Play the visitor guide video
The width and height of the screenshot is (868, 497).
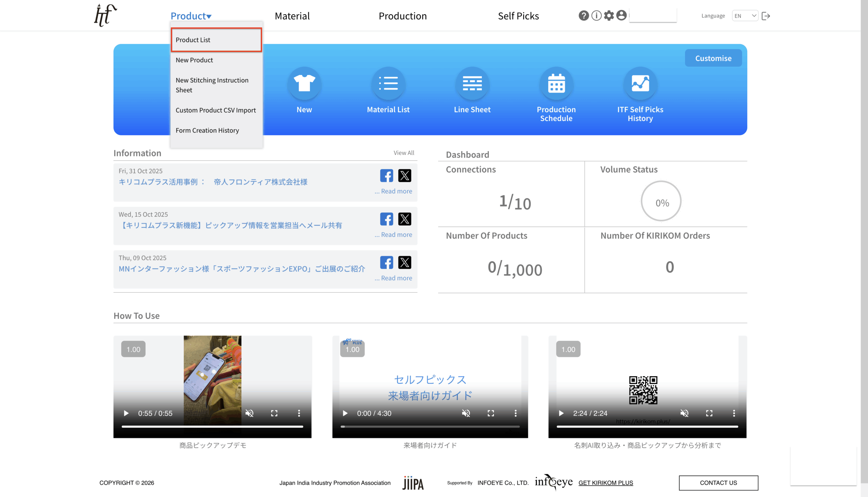click(x=345, y=413)
